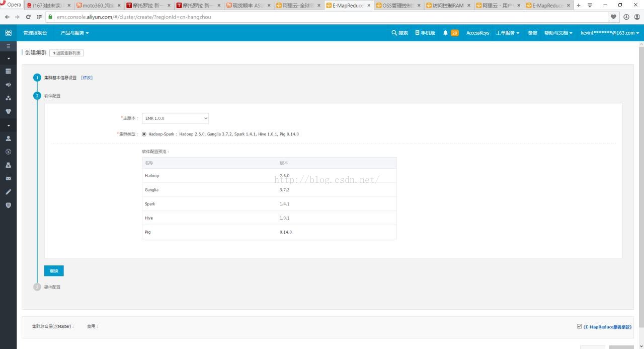Expand the 工单服务 dropdown
This screenshot has width=644, height=349.
[508, 33]
